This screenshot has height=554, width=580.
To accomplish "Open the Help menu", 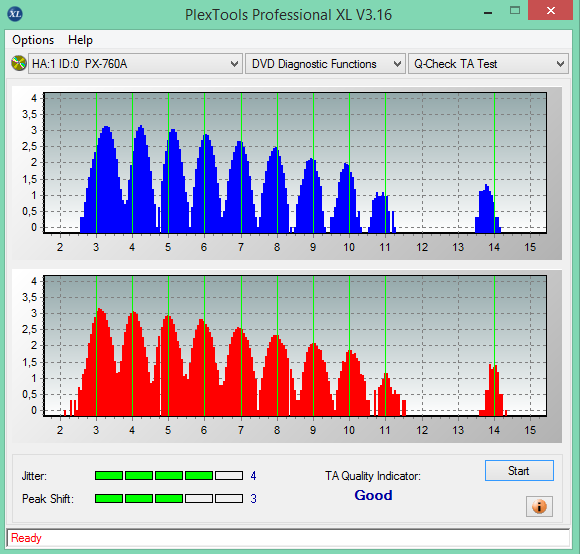I will (x=80, y=40).
